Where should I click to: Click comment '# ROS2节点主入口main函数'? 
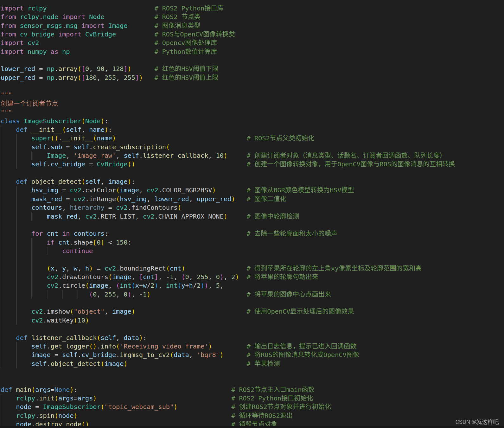(x=273, y=390)
